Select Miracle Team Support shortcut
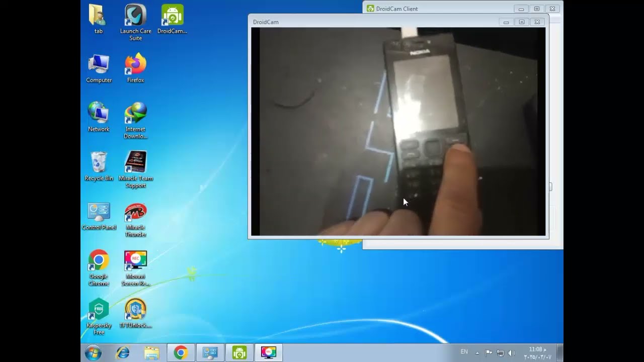Screen dimensions: 644x362 tap(135, 170)
